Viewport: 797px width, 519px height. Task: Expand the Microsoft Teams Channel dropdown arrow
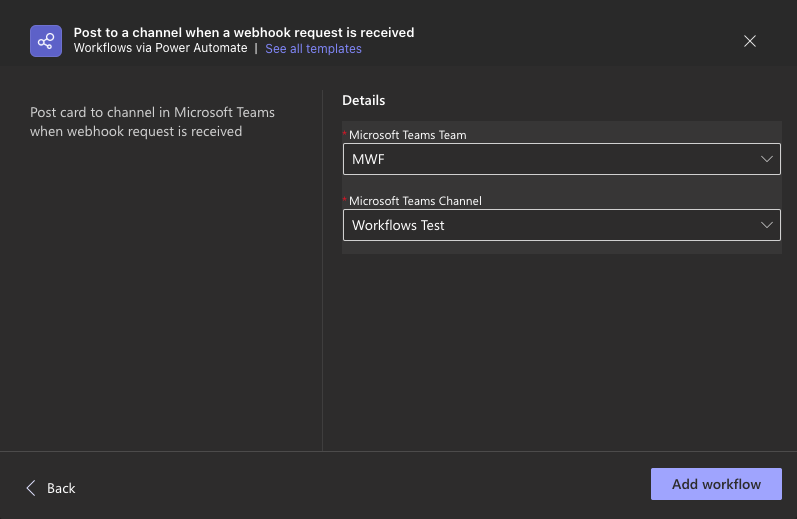(767, 225)
